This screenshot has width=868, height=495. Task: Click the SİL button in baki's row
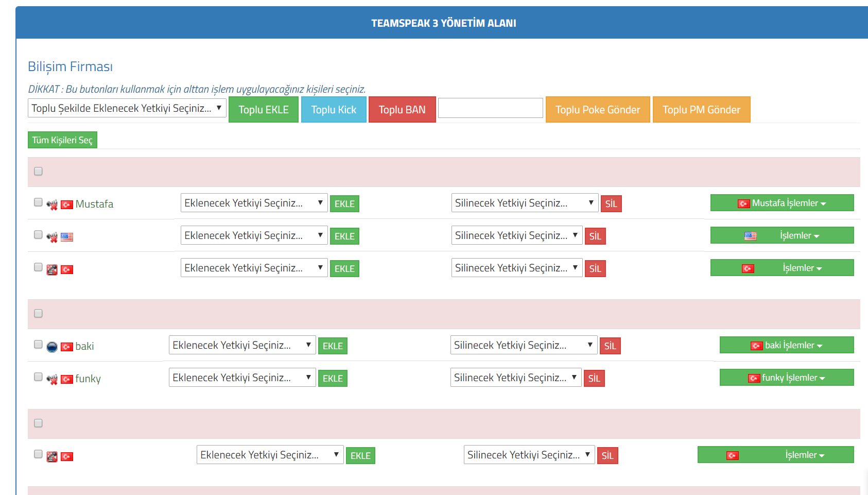(610, 346)
